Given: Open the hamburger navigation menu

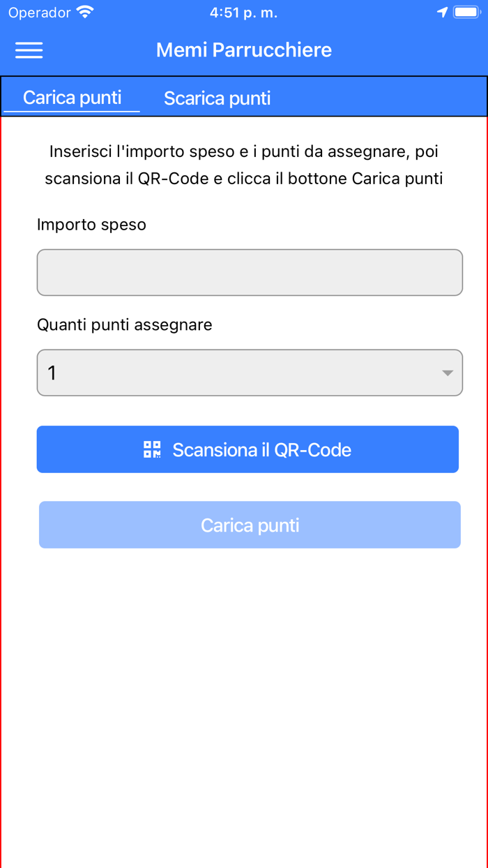Looking at the screenshot, I should (x=29, y=50).
